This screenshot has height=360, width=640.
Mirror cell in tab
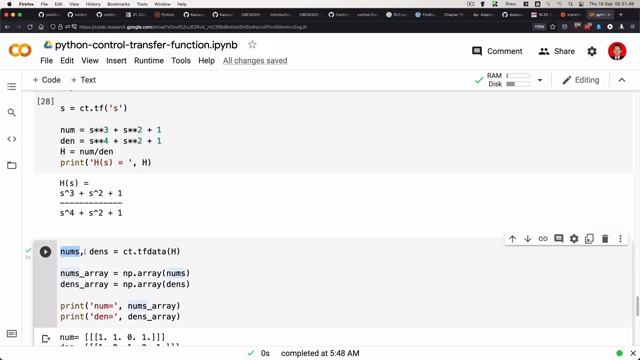point(589,239)
